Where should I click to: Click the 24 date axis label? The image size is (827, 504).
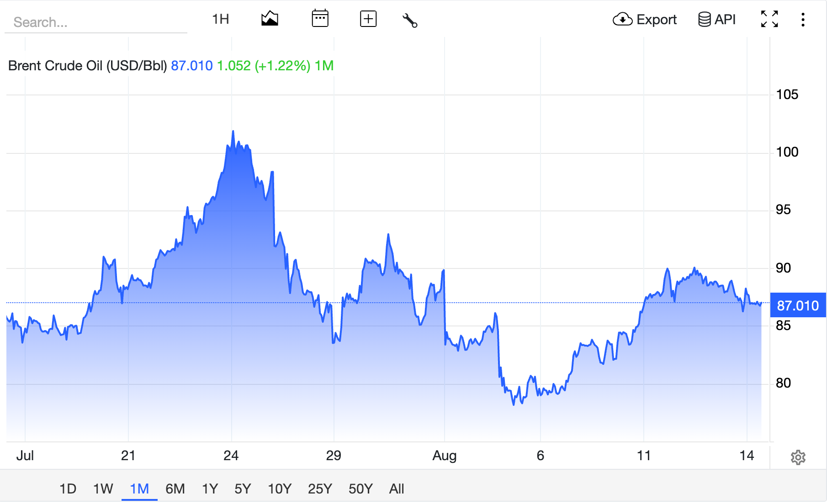tap(231, 456)
